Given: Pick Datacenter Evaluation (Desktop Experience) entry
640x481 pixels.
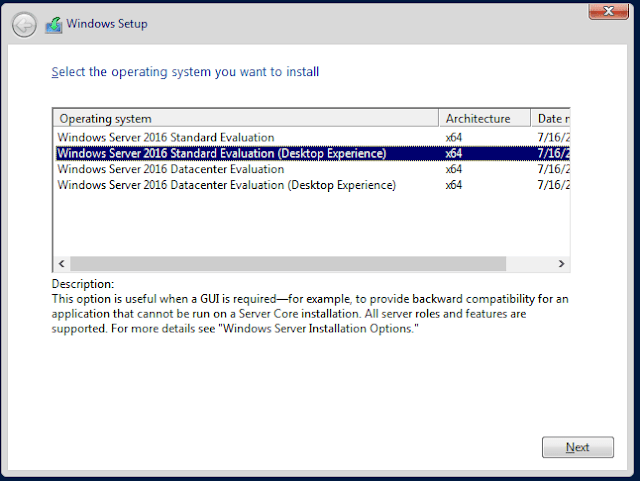Looking at the screenshot, I should (226, 185).
